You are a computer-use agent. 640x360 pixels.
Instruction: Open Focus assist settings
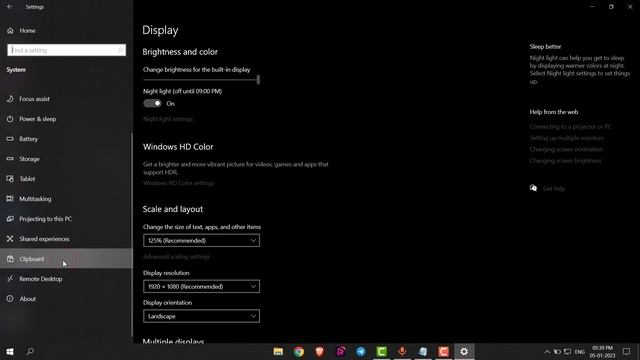[x=34, y=99]
